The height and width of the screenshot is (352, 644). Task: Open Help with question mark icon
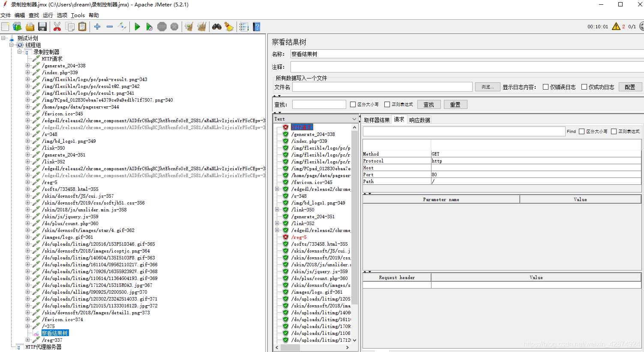coord(257,27)
